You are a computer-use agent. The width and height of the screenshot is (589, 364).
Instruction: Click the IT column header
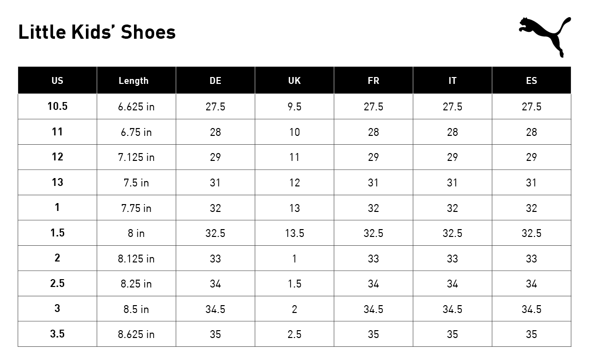[x=453, y=80]
